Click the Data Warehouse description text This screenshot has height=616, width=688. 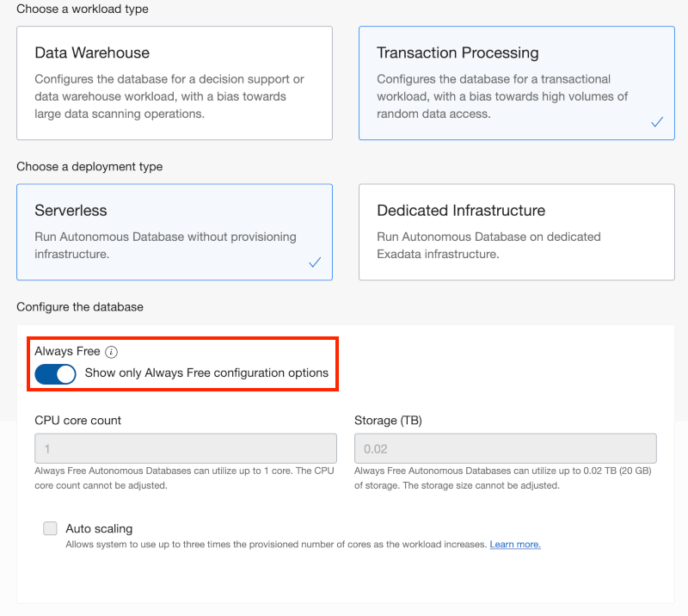click(x=169, y=96)
